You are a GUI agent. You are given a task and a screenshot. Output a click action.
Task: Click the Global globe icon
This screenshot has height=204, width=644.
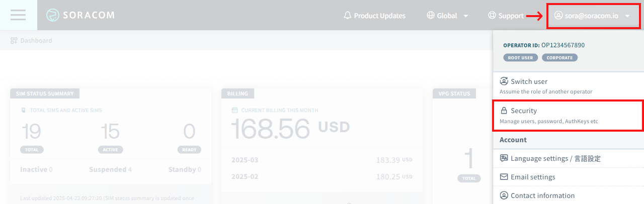click(430, 16)
